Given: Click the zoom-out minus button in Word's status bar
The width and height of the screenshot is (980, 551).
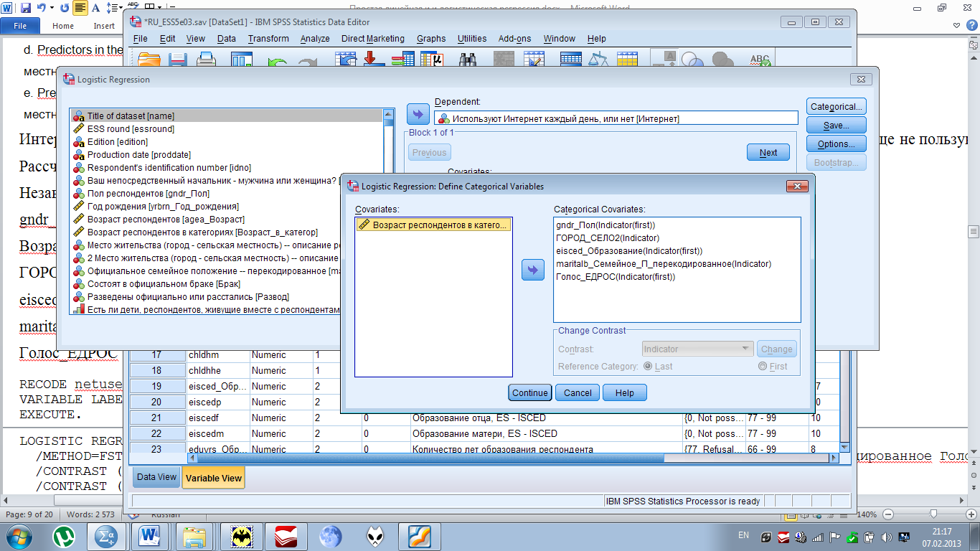Looking at the screenshot, I should click(888, 514).
